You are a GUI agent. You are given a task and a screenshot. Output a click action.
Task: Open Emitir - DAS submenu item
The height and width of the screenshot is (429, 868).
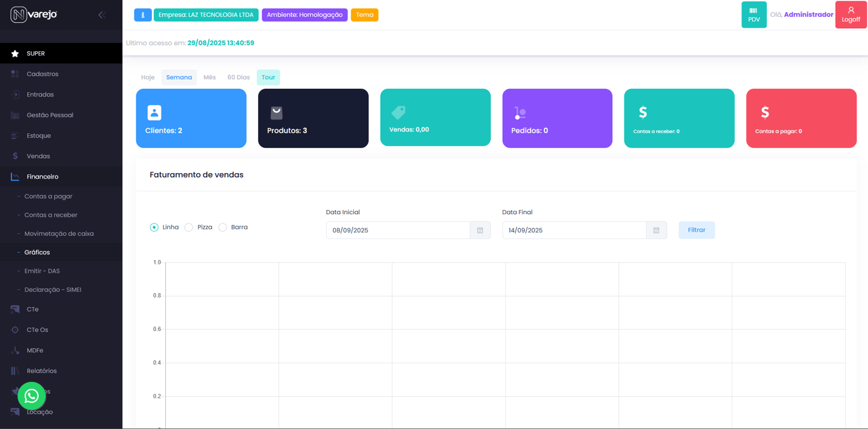pyautogui.click(x=61, y=272)
